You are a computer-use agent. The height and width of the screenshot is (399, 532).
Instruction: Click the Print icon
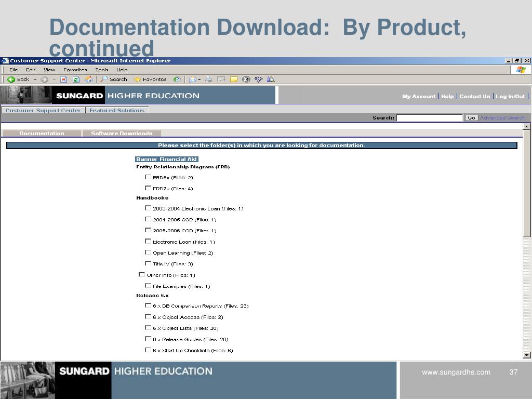click(x=209, y=79)
